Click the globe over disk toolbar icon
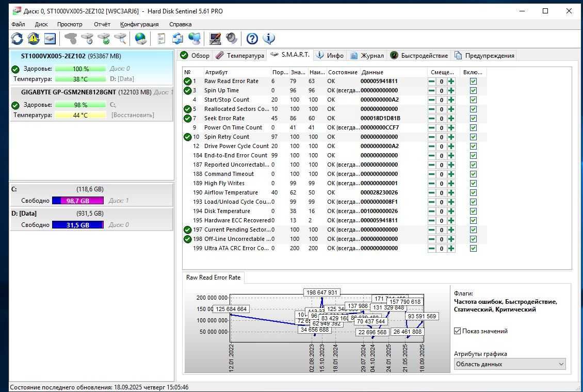 pos(140,38)
